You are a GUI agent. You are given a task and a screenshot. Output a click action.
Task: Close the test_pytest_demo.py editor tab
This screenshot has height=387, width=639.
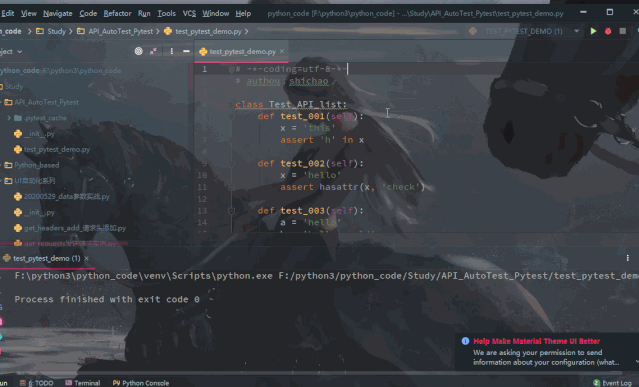tap(282, 51)
